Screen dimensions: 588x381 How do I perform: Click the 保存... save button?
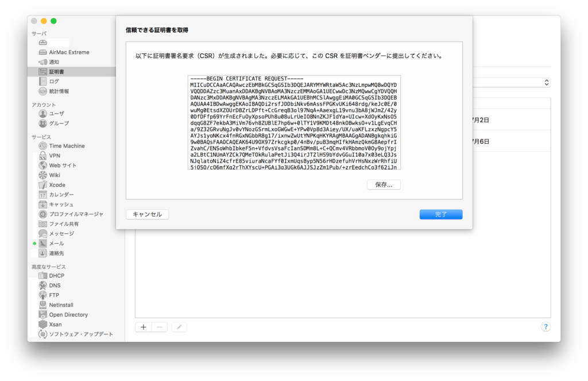384,184
